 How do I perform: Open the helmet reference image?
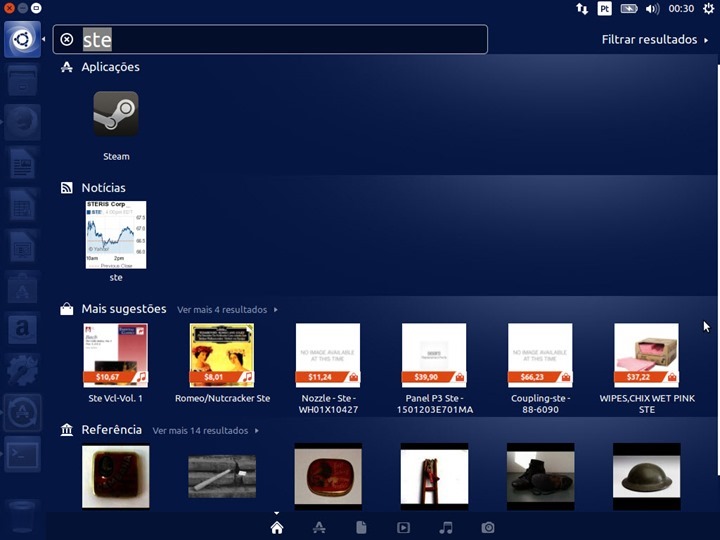(x=647, y=477)
